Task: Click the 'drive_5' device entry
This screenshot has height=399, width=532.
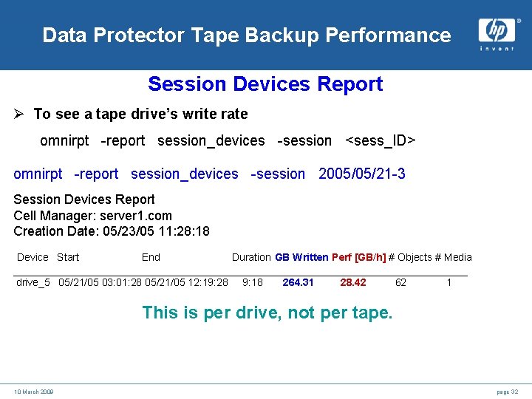Action: point(33,282)
